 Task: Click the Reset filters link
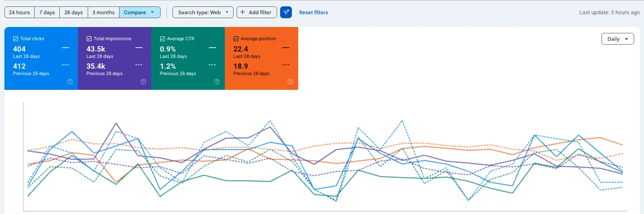313,12
